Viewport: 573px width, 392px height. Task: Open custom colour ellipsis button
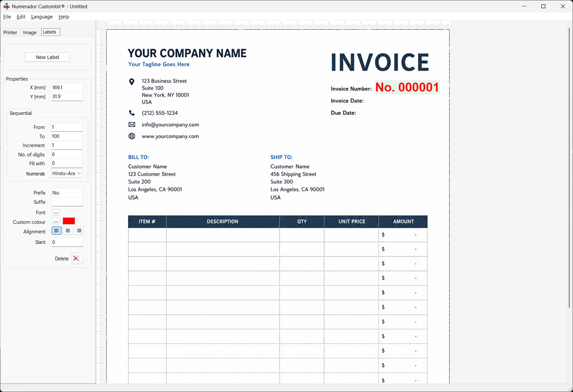pyautogui.click(x=56, y=222)
